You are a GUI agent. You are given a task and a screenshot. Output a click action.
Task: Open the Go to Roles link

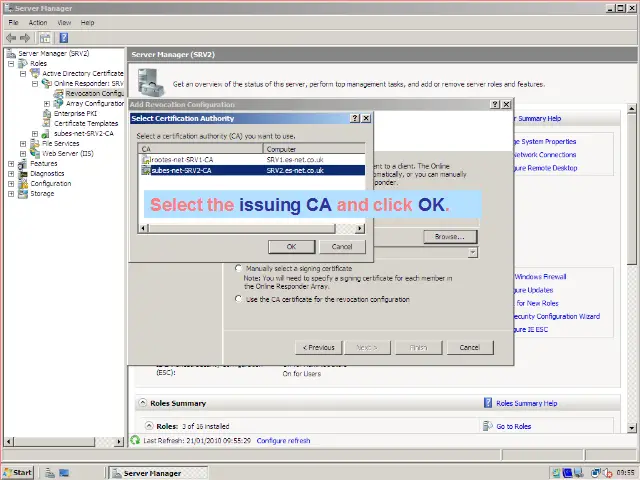coord(513,426)
